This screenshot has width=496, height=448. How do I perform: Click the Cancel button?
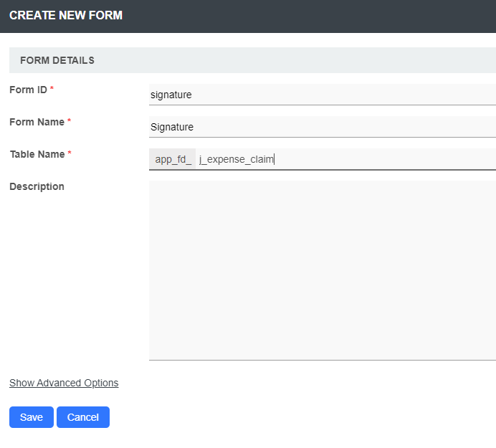83,417
